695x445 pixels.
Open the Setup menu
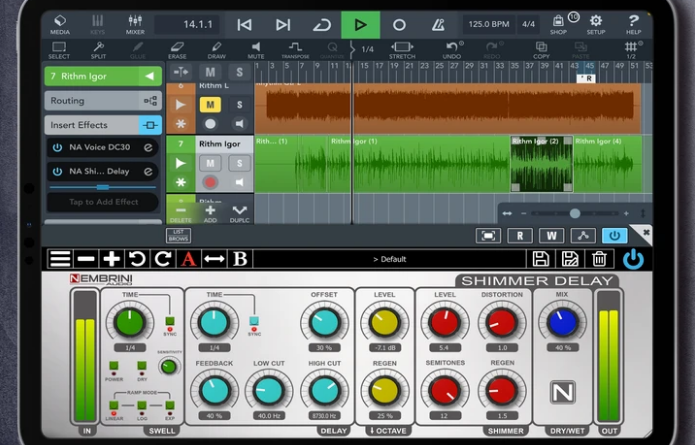[596, 24]
